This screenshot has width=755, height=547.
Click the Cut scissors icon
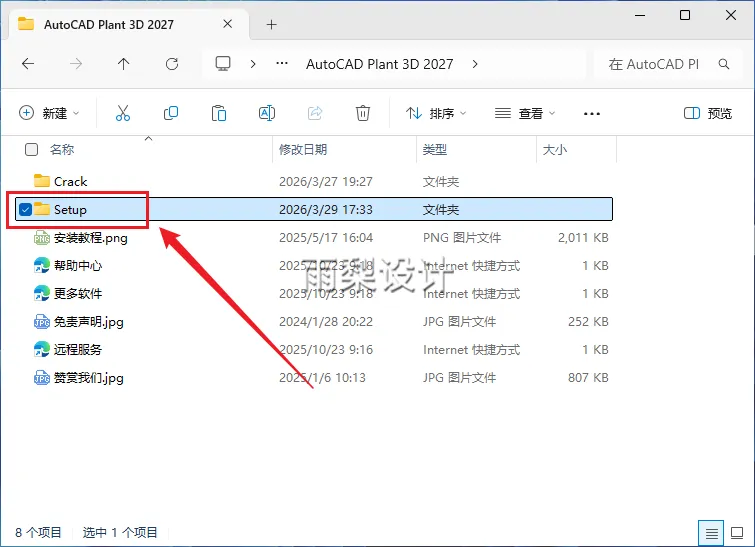[123, 113]
